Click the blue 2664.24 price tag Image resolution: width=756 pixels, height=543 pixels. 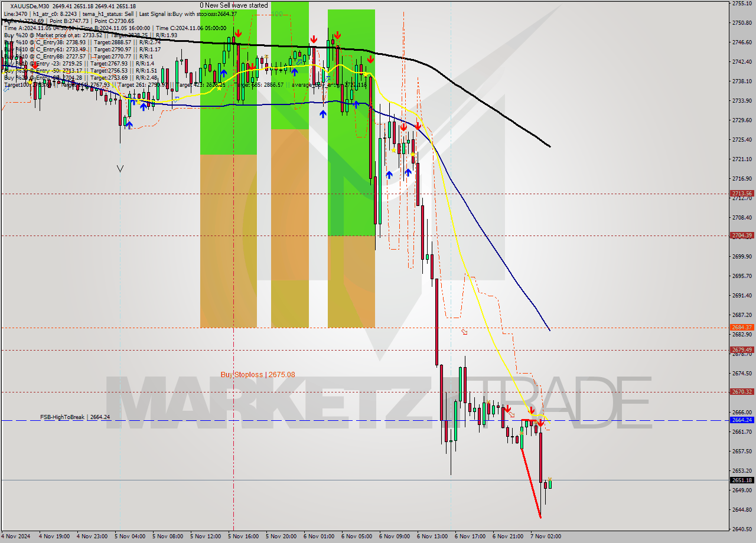click(742, 420)
